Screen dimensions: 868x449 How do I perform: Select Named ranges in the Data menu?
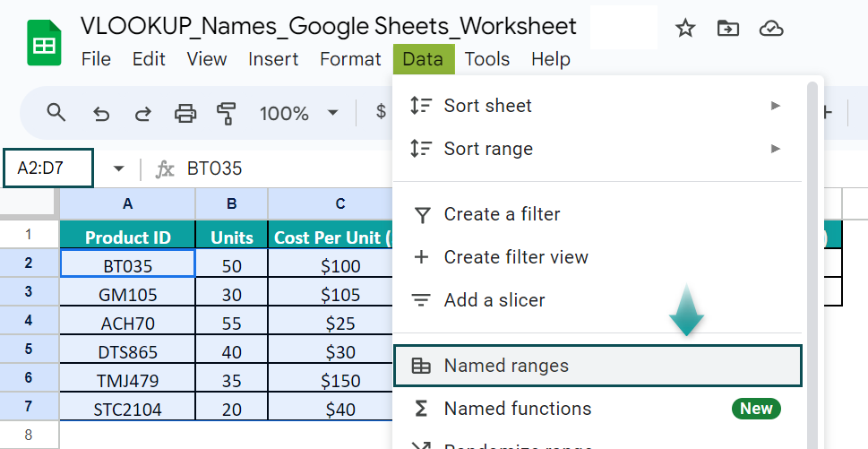click(x=597, y=366)
